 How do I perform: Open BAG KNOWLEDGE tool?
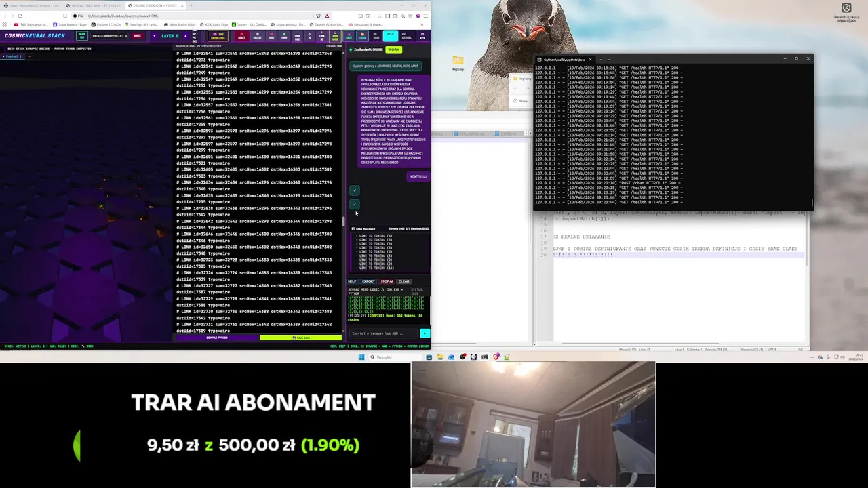[x=218, y=35]
